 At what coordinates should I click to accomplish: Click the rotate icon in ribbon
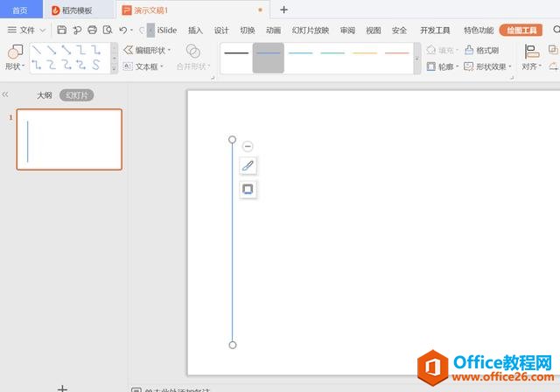pos(554,66)
